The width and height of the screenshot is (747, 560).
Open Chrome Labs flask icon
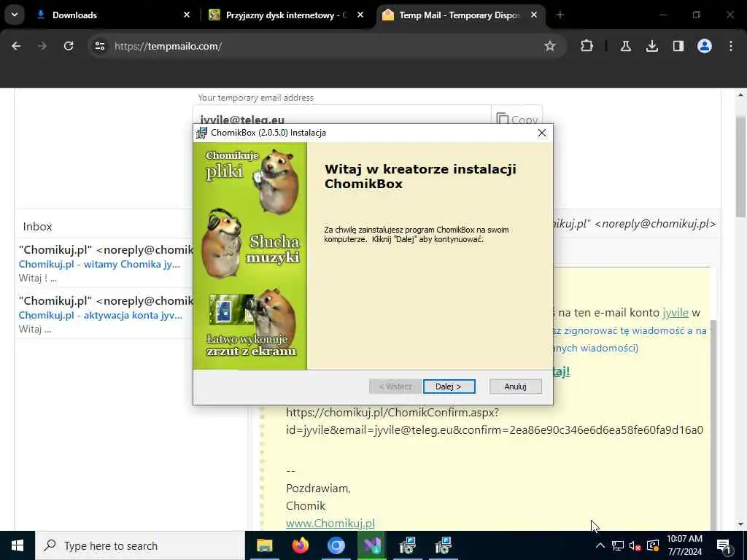(x=625, y=46)
